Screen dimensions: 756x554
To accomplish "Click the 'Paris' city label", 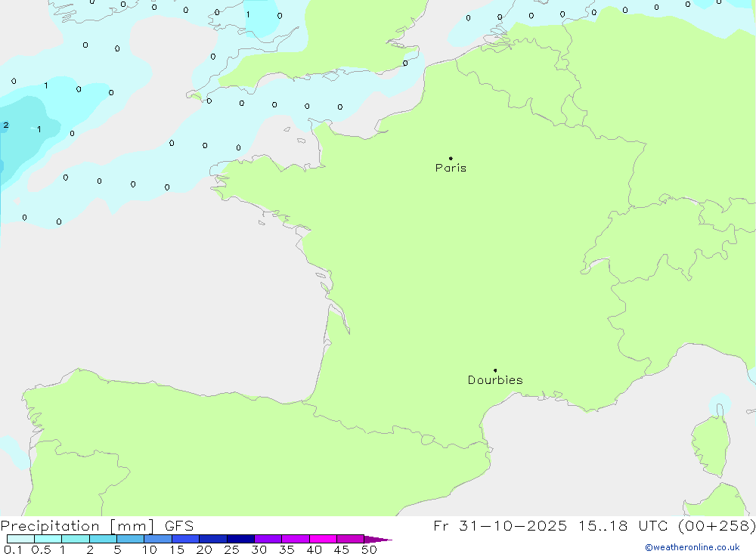I will 451,168.
